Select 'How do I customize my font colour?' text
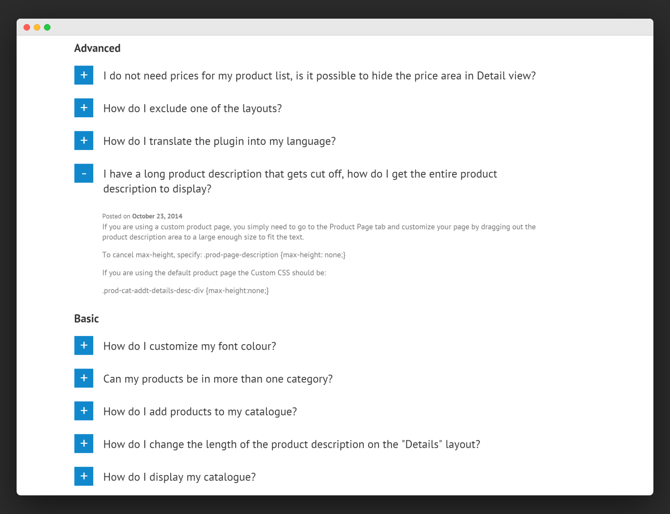The width and height of the screenshot is (670, 514). click(189, 346)
